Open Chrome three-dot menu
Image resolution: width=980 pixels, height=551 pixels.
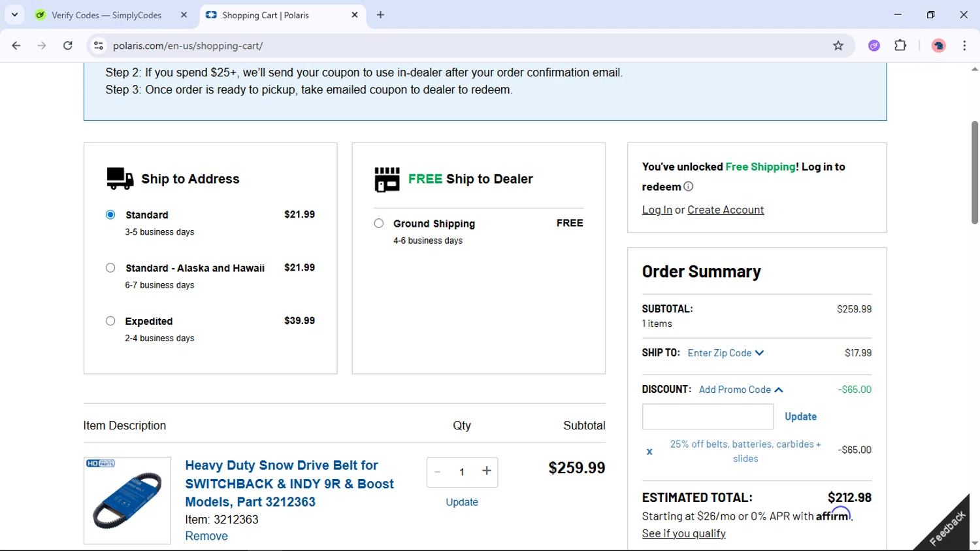point(964,46)
